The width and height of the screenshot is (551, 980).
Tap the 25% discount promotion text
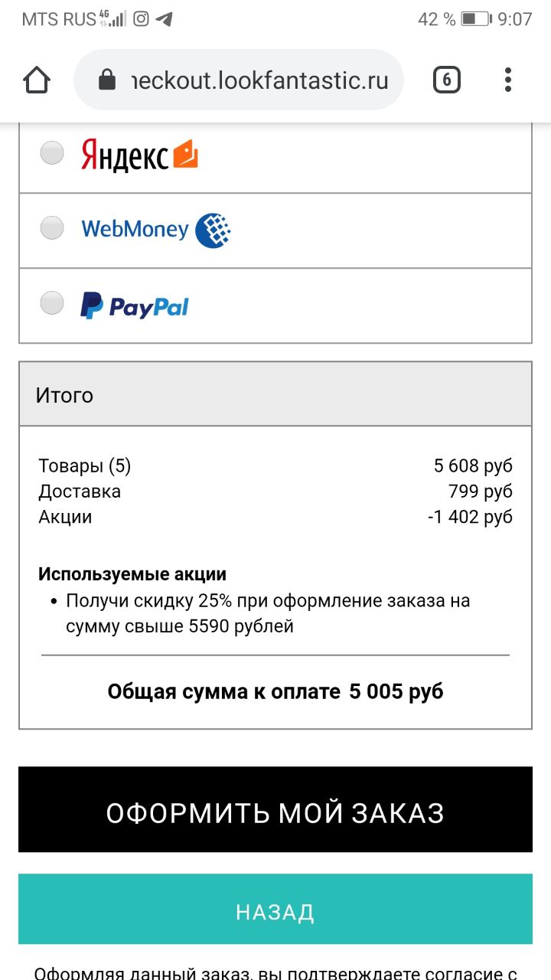tap(268, 613)
